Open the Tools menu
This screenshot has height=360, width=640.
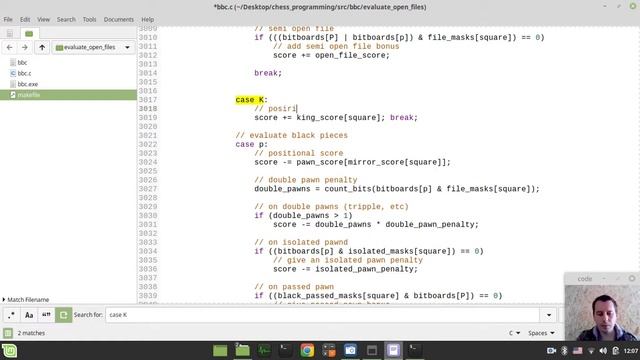(89, 19)
